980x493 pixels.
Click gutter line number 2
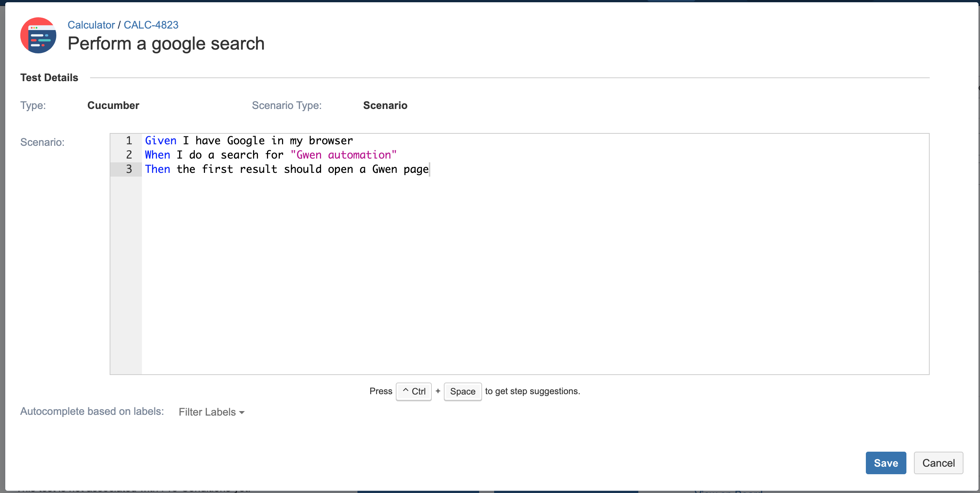click(129, 155)
